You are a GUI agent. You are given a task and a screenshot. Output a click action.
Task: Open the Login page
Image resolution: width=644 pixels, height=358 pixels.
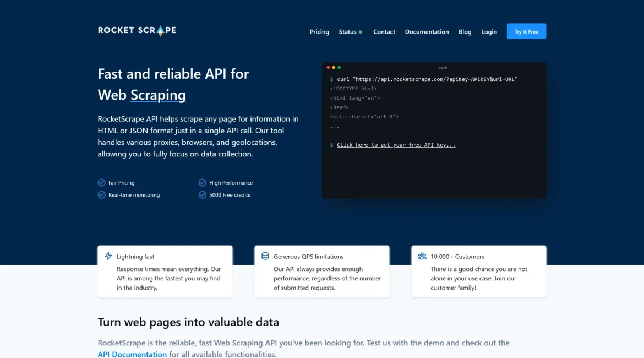pyautogui.click(x=489, y=31)
